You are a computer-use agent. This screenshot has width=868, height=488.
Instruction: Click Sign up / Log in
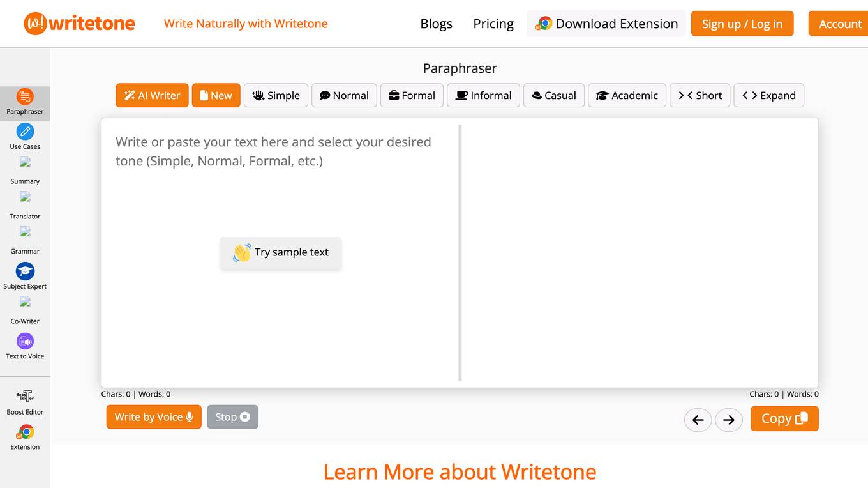742,24
